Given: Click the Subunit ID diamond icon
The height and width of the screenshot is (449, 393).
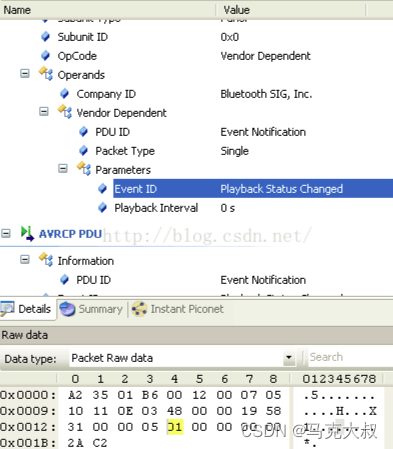Looking at the screenshot, I should [45, 37].
